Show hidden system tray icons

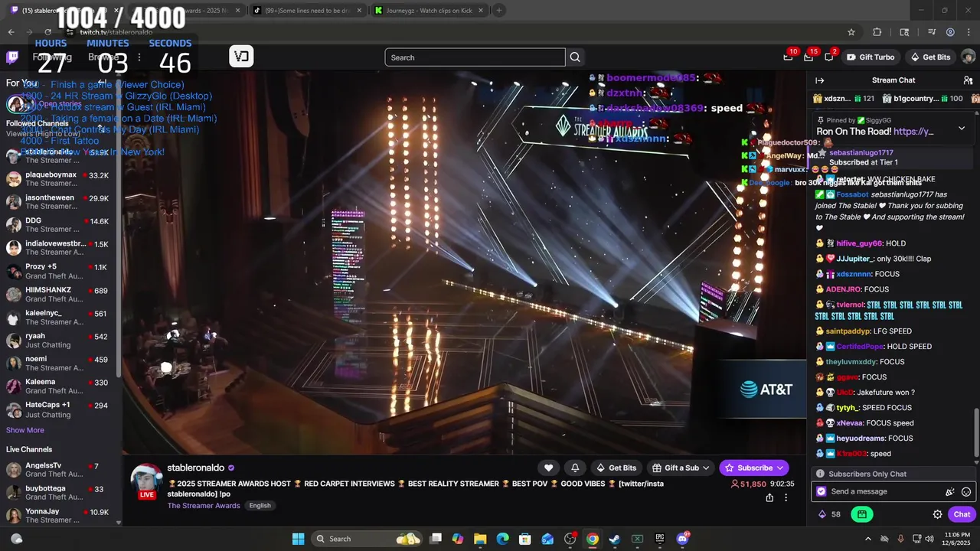click(867, 539)
